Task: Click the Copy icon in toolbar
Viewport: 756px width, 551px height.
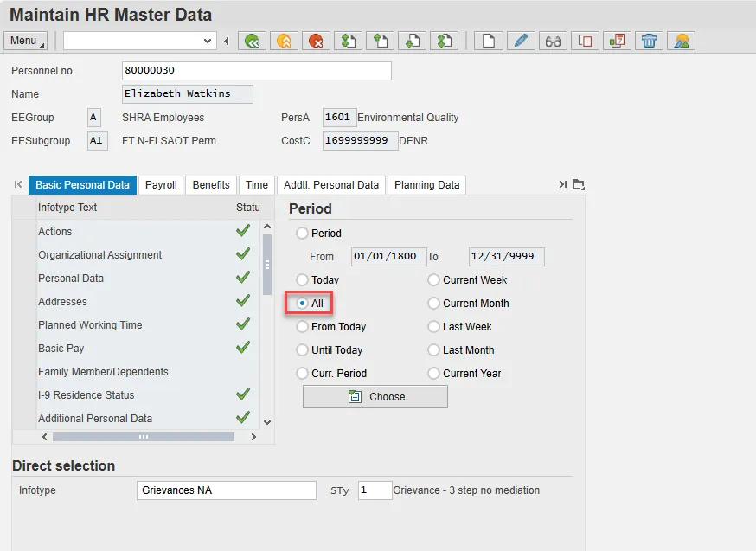Action: [585, 41]
